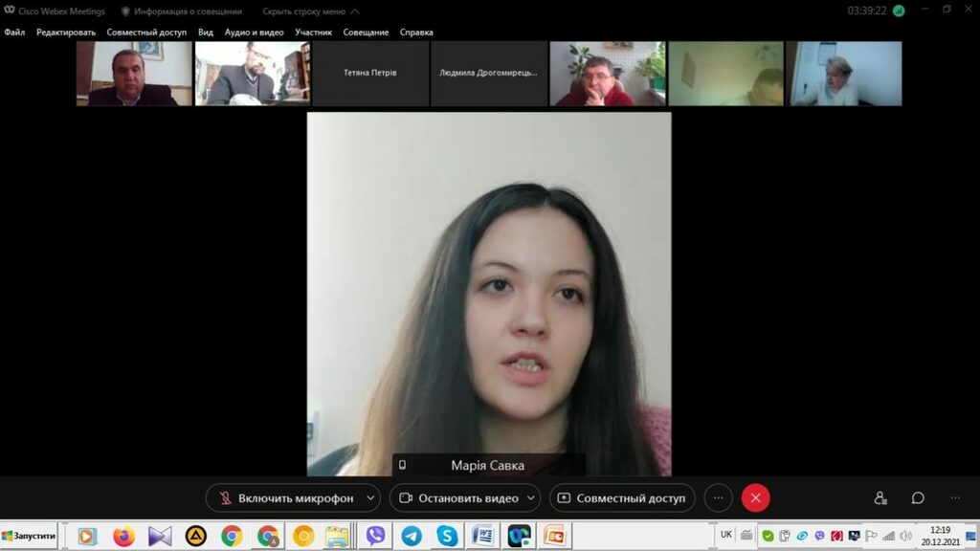Unmute with Включить микрофон button
This screenshot has width=980, height=551.
pos(285,498)
